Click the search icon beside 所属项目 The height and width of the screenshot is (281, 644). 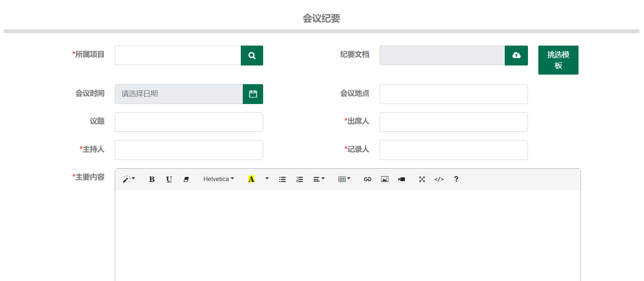(252, 56)
